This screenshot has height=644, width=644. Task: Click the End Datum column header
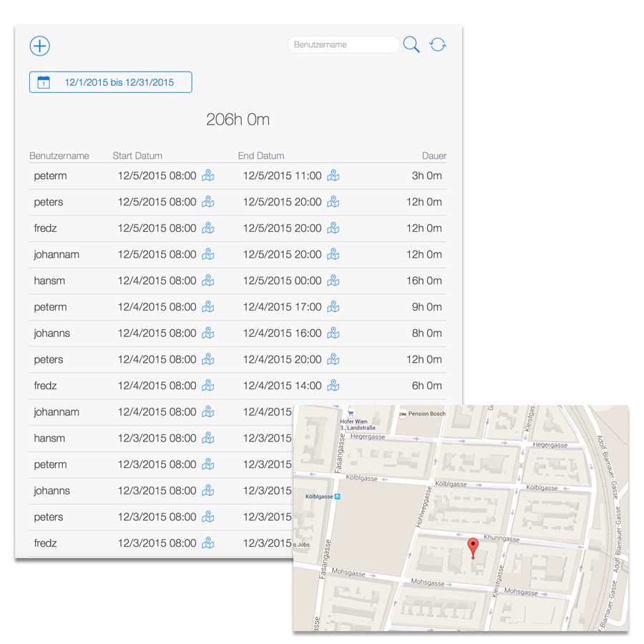pos(260,156)
